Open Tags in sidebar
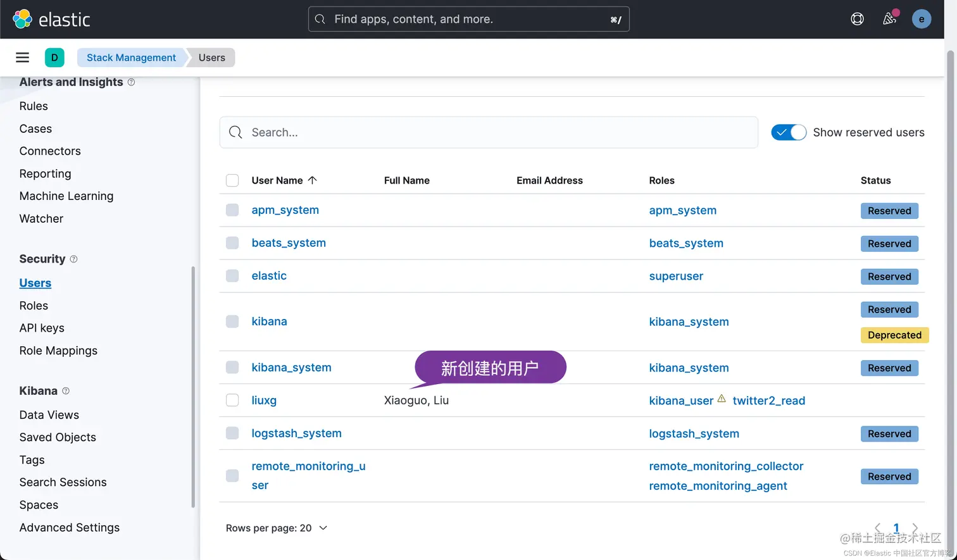 (32, 460)
